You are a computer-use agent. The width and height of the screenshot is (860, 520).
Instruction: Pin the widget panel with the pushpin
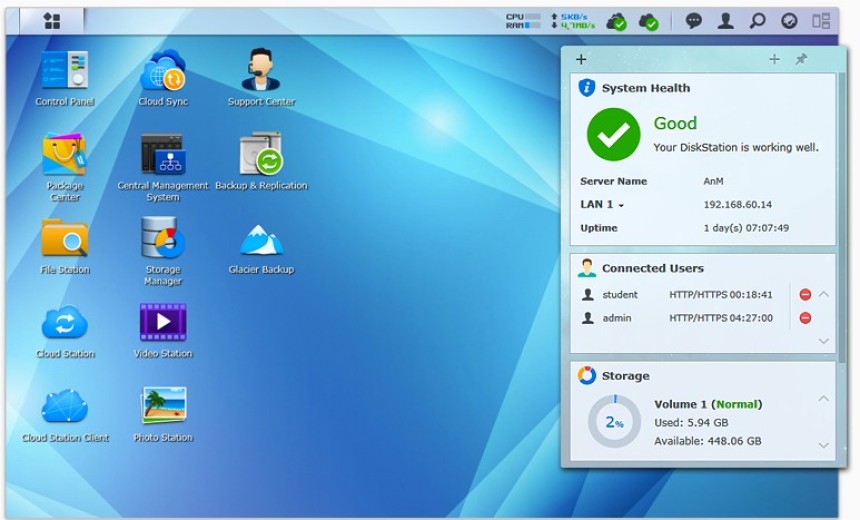[801, 60]
